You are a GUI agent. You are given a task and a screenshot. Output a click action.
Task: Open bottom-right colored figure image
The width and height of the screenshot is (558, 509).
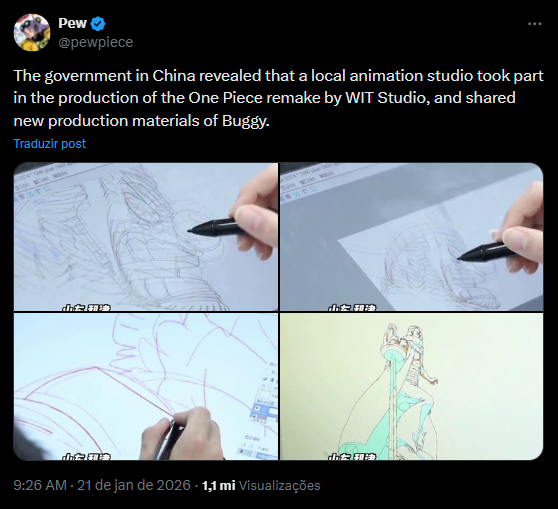click(x=412, y=387)
